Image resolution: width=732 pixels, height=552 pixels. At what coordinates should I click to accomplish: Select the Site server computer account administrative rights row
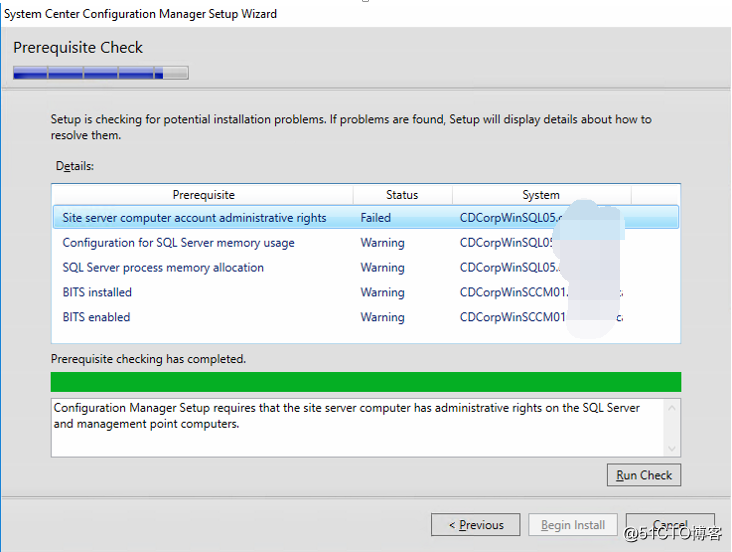pyautogui.click(x=366, y=218)
